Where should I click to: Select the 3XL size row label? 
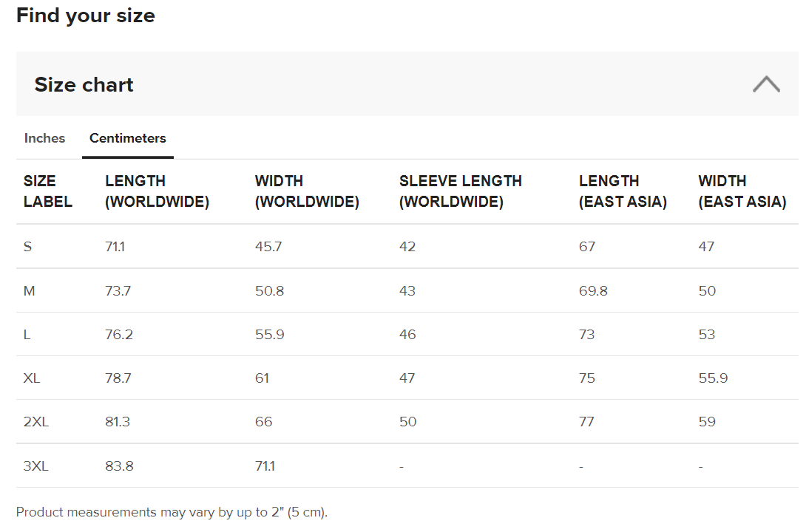35,466
